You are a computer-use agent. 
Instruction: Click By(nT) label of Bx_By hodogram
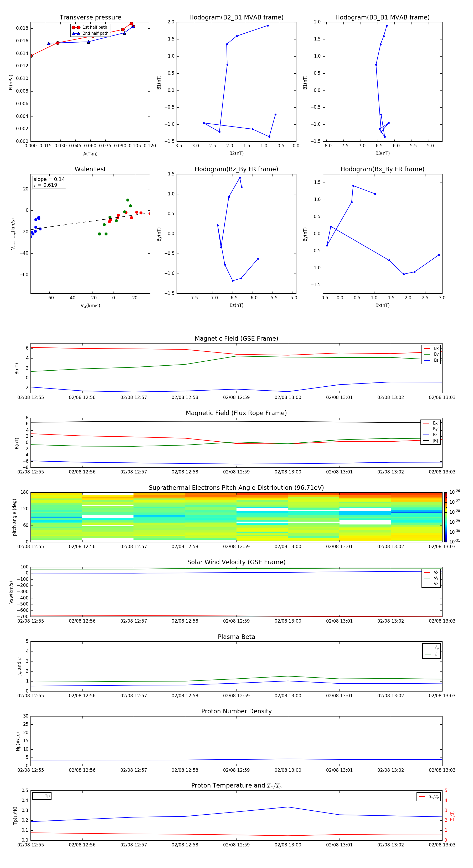point(305,234)
